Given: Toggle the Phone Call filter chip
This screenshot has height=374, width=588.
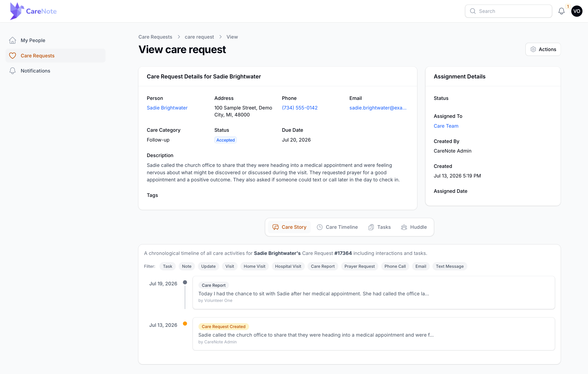Looking at the screenshot, I should 395,266.
